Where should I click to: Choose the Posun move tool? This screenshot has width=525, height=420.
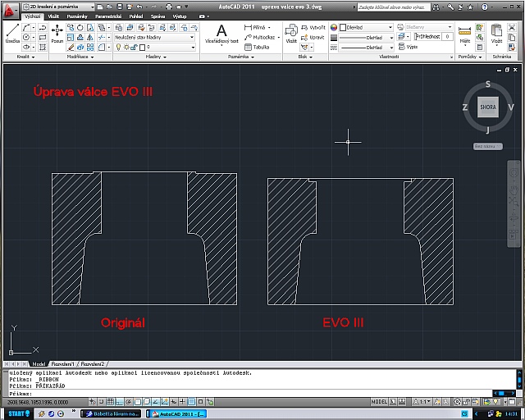[x=57, y=34]
